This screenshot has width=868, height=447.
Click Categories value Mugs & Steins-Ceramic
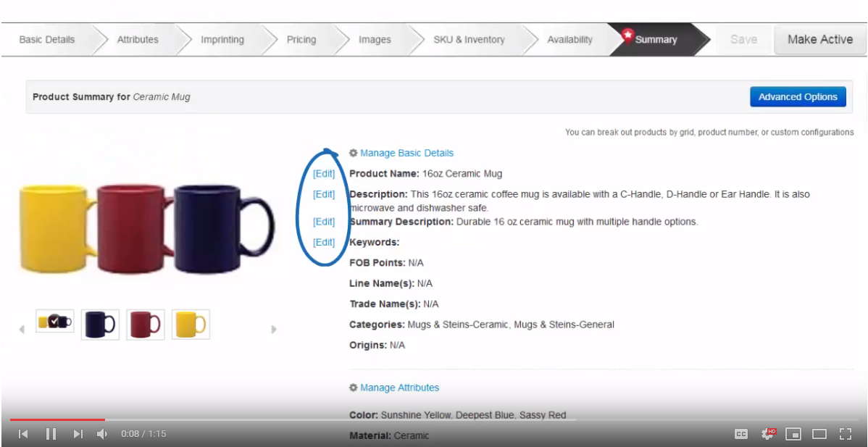[x=458, y=325]
